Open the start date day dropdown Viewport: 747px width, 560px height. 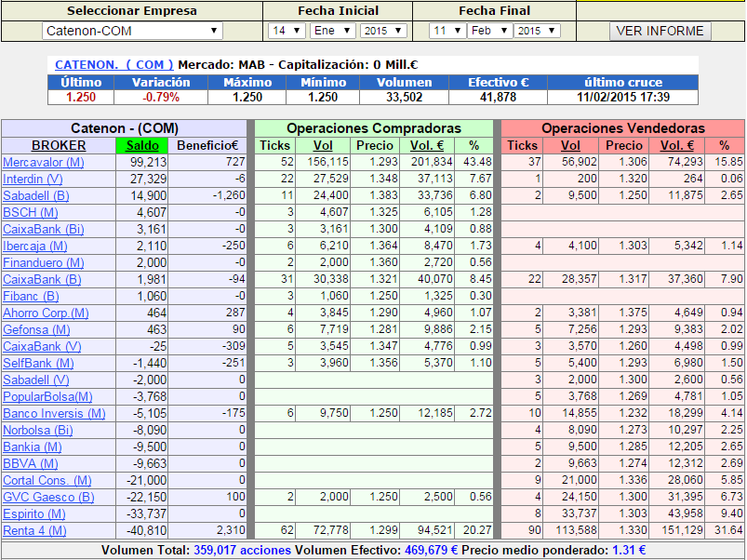coord(287,31)
